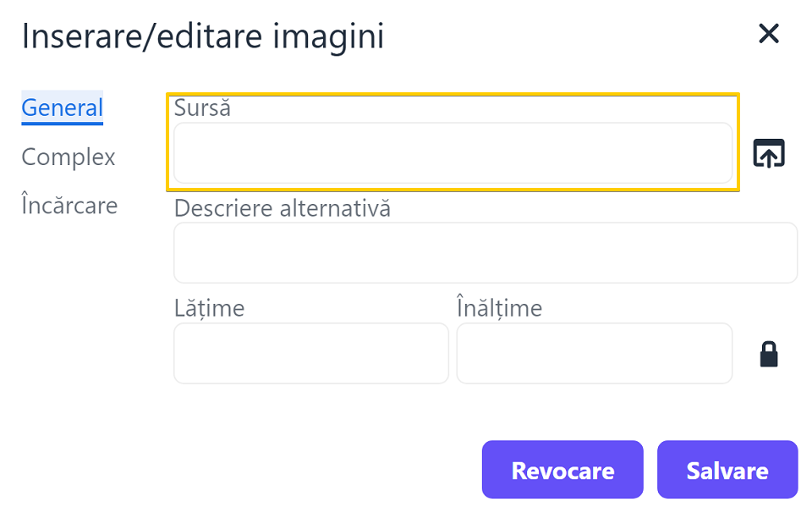Dismiss dialog using the X icon
Screen dimensions: 812x507
pyautogui.click(x=769, y=34)
